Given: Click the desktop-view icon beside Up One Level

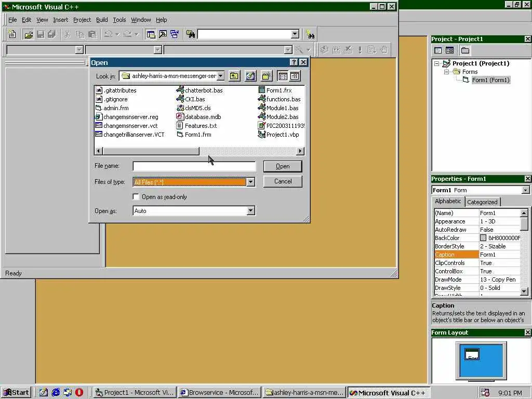Looking at the screenshot, I should [250, 76].
